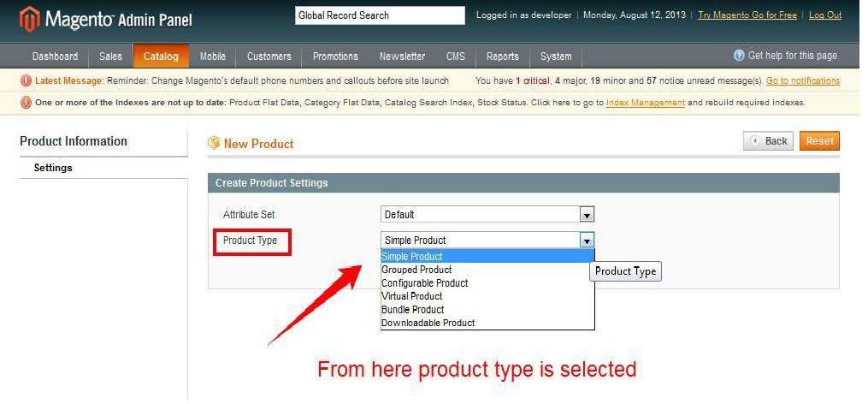
Task: Choose Downloadable Product from the list
Action: [487, 323]
